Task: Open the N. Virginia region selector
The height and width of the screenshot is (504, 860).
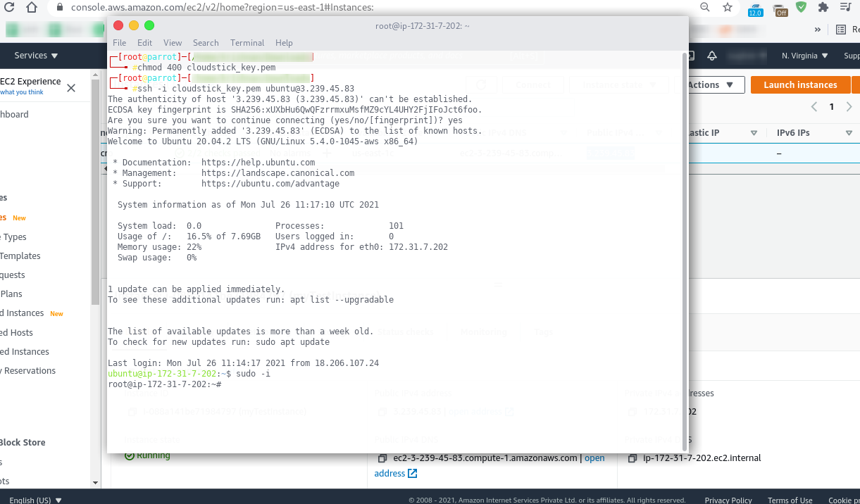Action: pyautogui.click(x=804, y=56)
